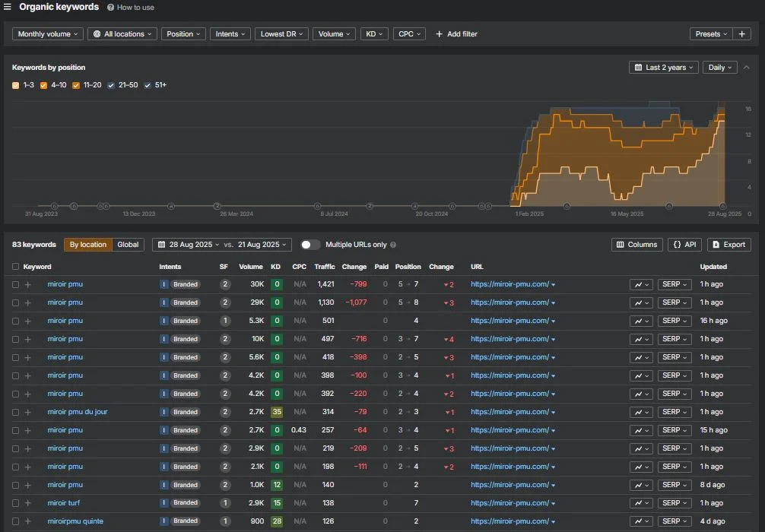Open the Last 2 years date range
The width and height of the screenshot is (765, 532).
[664, 68]
